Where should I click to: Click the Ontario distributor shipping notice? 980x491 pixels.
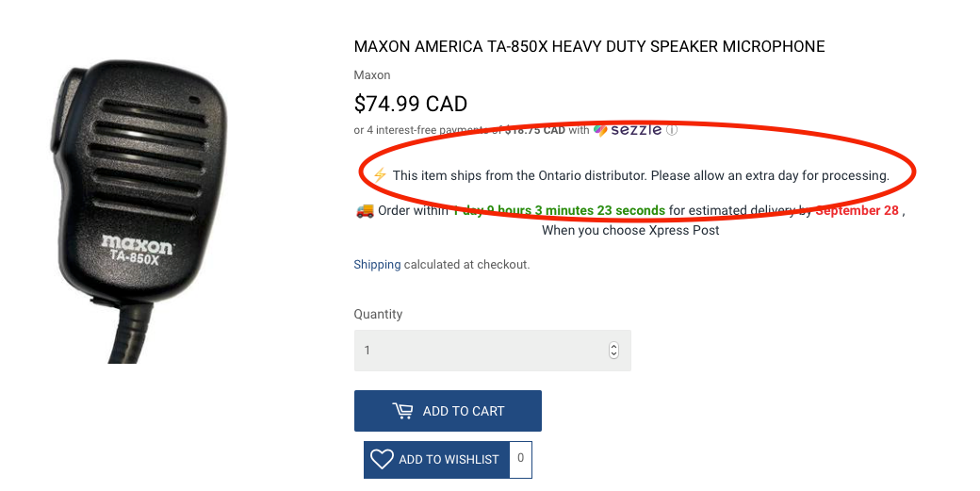pyautogui.click(x=641, y=175)
